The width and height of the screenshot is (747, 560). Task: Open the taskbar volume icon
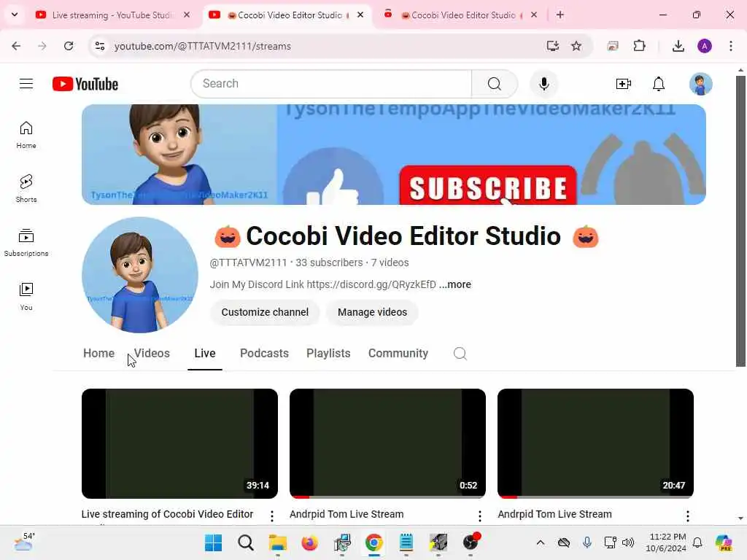(x=628, y=542)
